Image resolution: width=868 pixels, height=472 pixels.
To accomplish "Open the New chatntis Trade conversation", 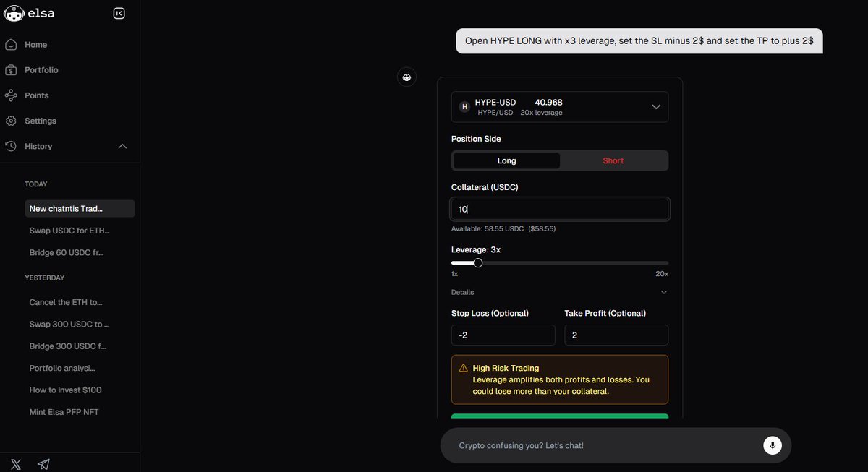I will coord(69,208).
